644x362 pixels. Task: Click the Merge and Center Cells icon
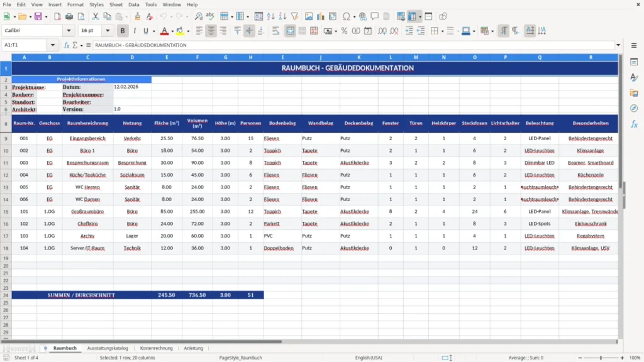coord(291,31)
